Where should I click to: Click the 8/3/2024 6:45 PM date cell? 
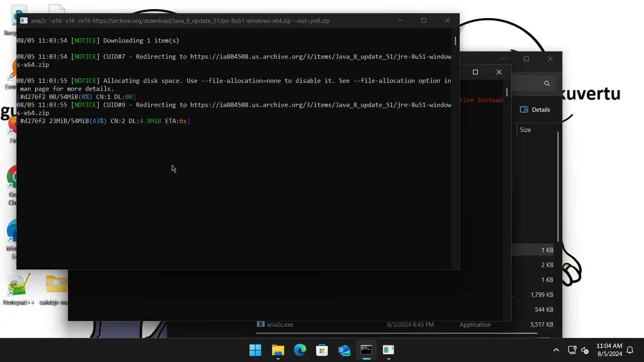click(x=411, y=325)
